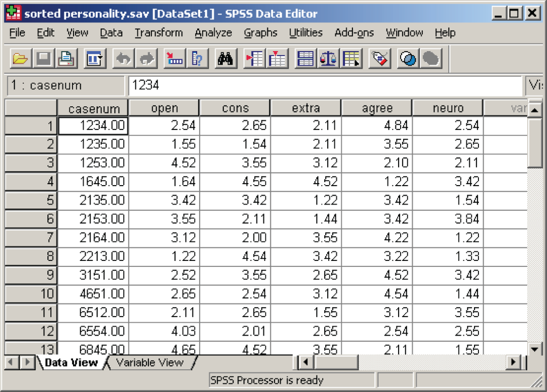Click the horizontal scrollbar thumb
Image resolution: width=547 pixels, height=392 pixels.
[336, 362]
